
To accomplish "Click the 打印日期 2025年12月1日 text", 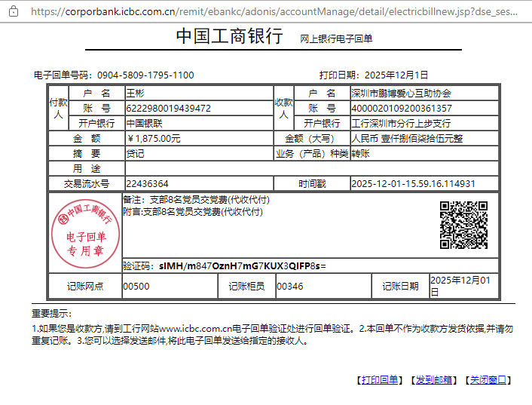I will tap(396, 75).
